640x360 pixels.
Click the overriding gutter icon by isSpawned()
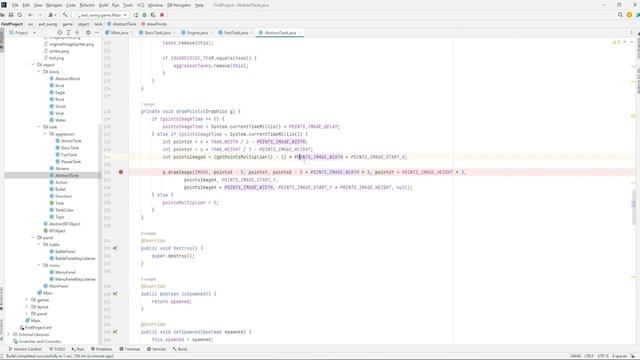(115, 294)
